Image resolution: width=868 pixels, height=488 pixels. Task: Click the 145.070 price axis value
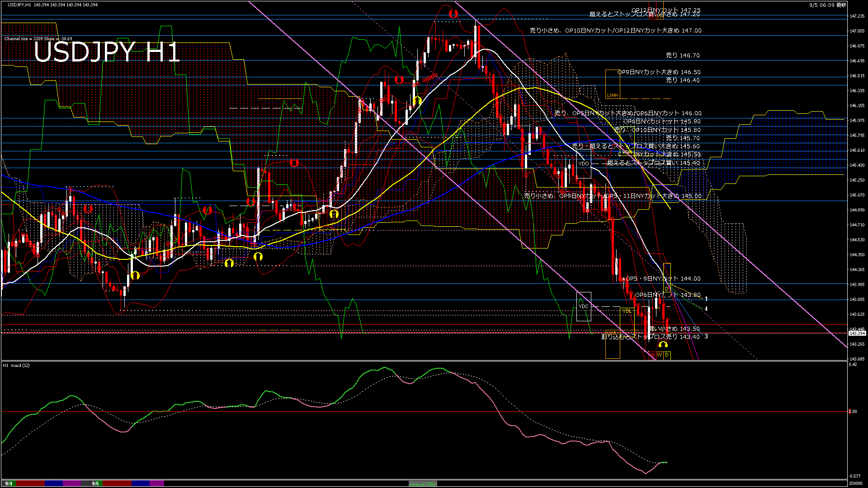(857, 195)
